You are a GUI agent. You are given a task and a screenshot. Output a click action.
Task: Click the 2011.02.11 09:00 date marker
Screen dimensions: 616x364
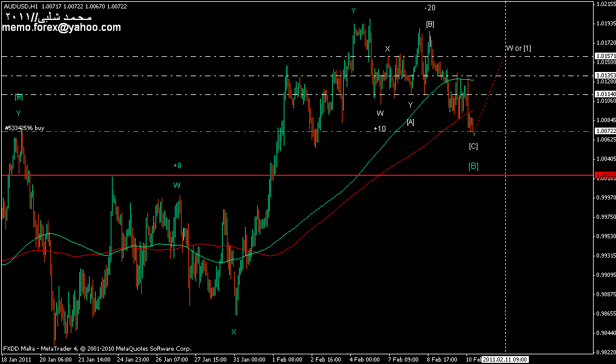505,359
